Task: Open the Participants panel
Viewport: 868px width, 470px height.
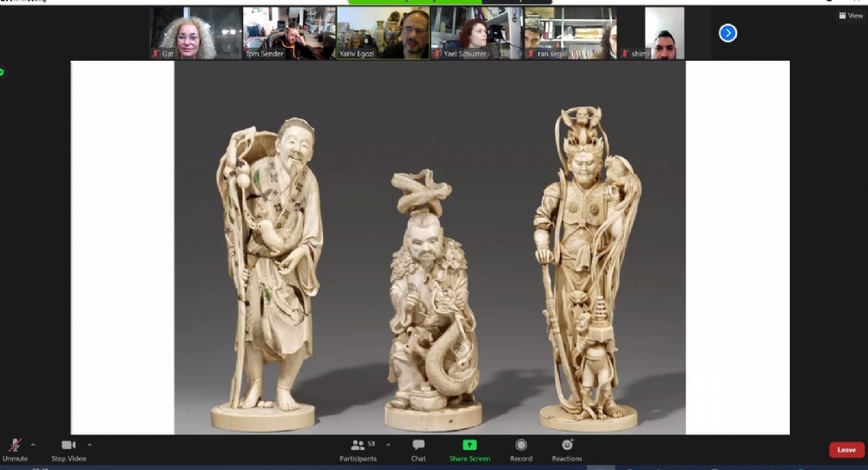Action: tap(358, 449)
